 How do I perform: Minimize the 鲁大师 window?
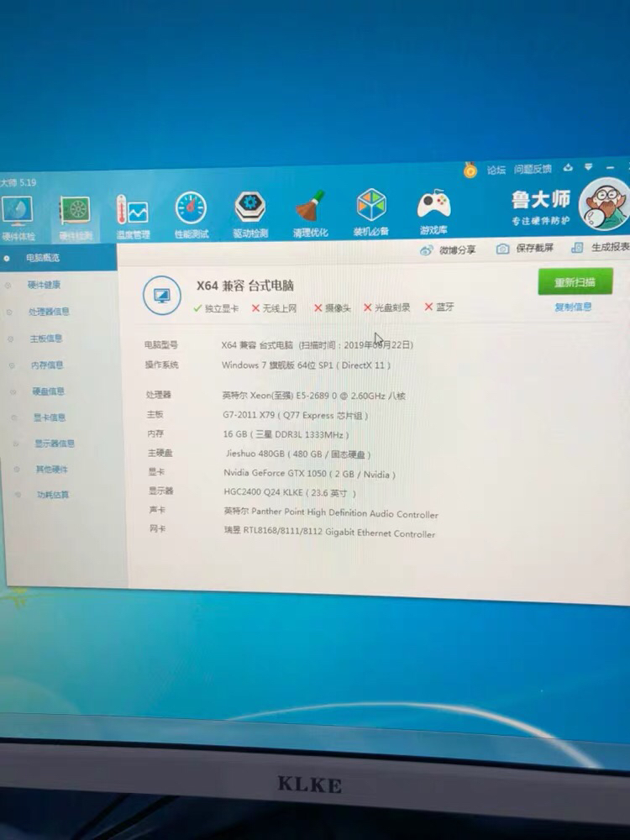click(610, 167)
